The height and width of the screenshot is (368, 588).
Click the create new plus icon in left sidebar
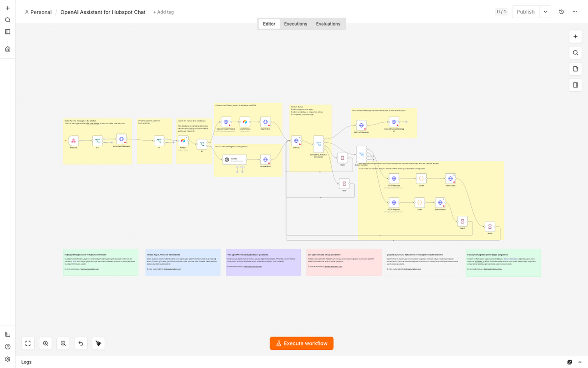click(x=7, y=8)
